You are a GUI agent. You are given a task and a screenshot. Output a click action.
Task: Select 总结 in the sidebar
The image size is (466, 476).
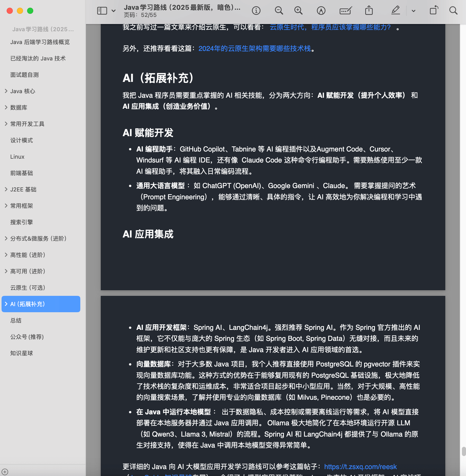16,320
